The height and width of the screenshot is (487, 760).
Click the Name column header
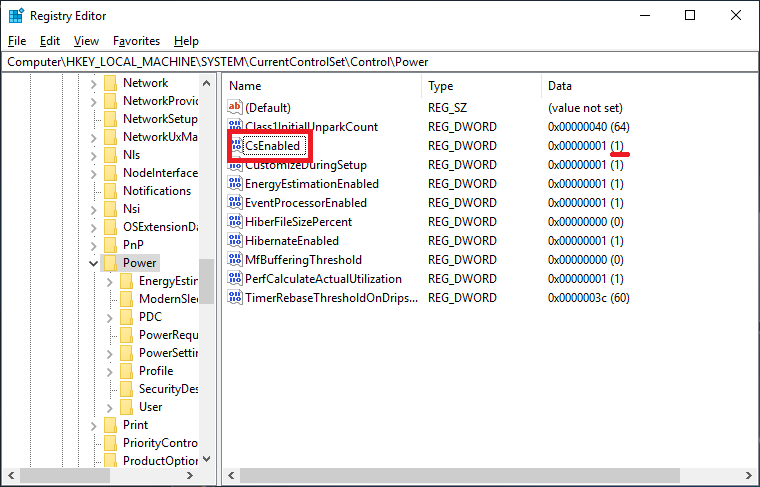pos(323,86)
